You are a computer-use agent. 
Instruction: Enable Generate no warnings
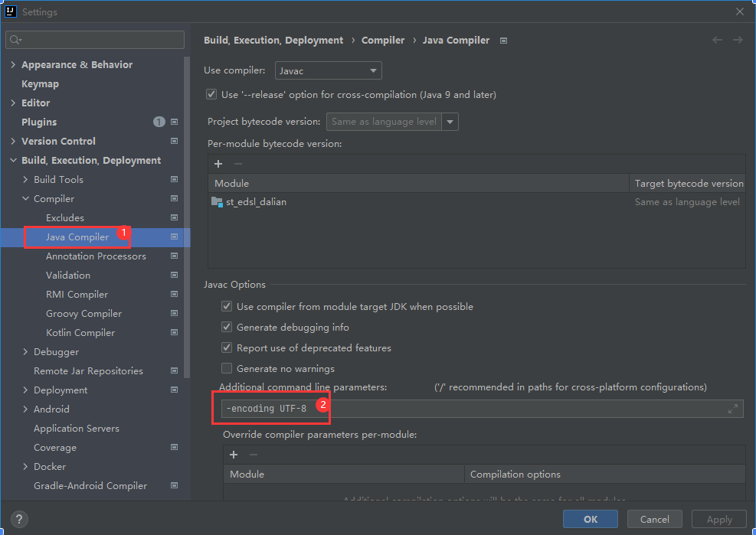pos(227,368)
